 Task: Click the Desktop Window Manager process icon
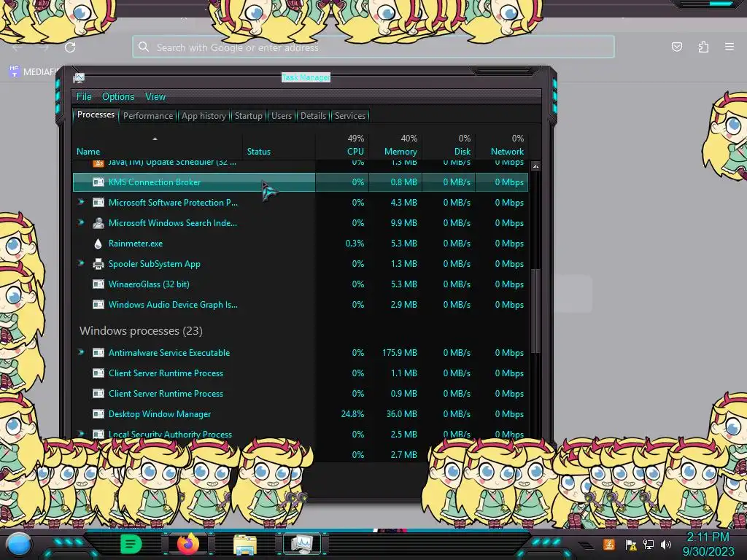click(x=98, y=414)
